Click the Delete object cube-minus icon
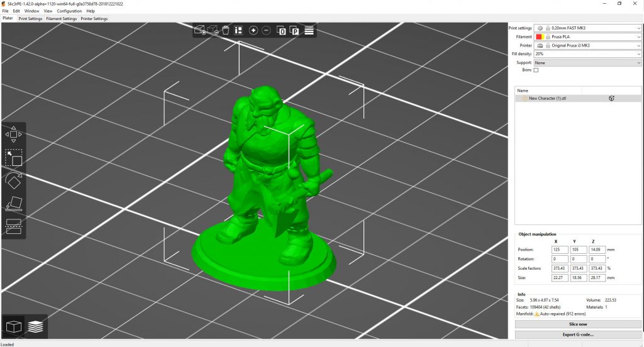 (213, 30)
